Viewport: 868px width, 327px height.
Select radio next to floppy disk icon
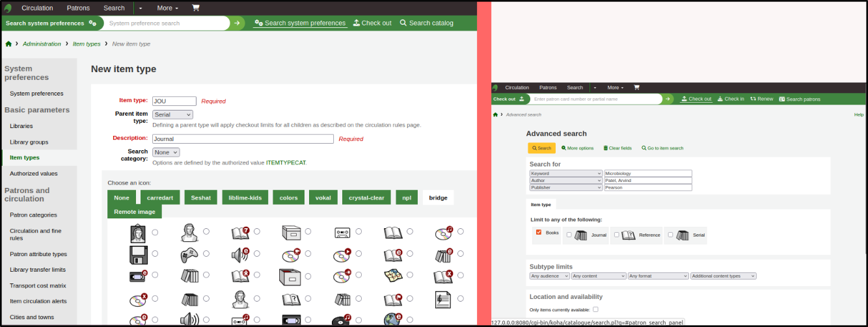tap(155, 254)
